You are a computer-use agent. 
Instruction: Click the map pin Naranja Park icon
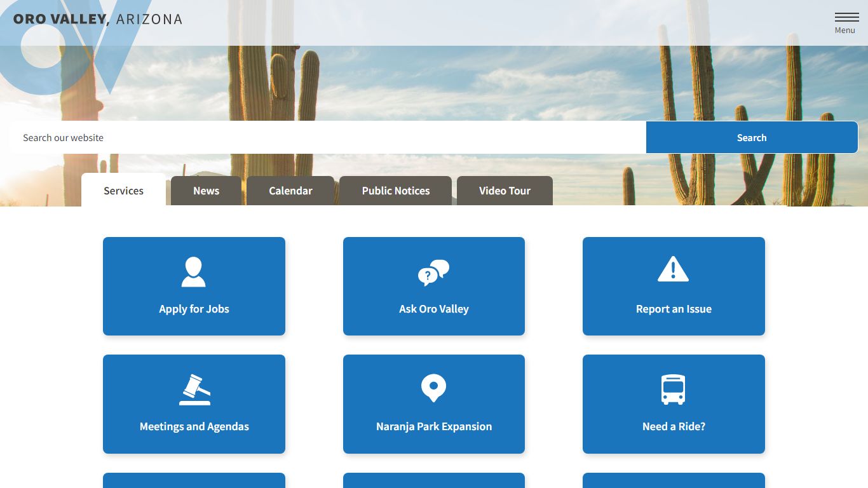433,388
